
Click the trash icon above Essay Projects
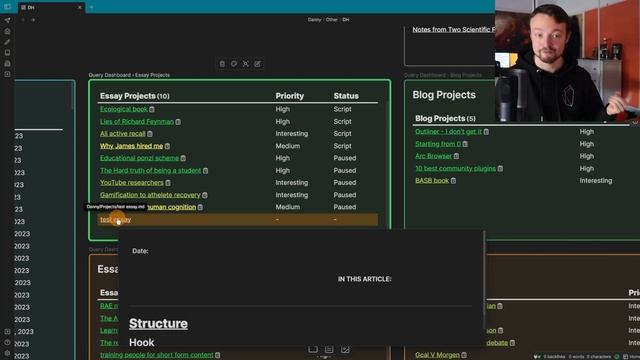(x=222, y=64)
